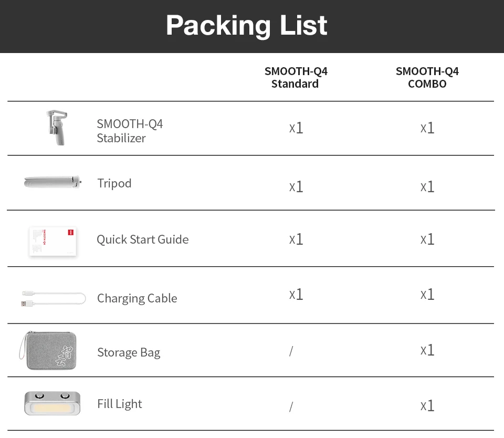Click the SMOOTH-Q4 Stabilizer label
504x438 pixels.
tap(130, 131)
